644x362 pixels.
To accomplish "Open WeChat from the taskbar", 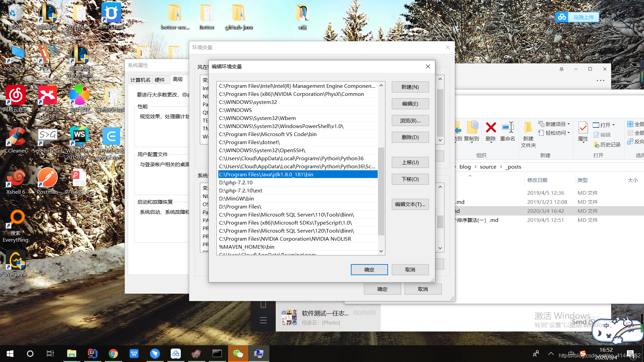I will coord(238,354).
